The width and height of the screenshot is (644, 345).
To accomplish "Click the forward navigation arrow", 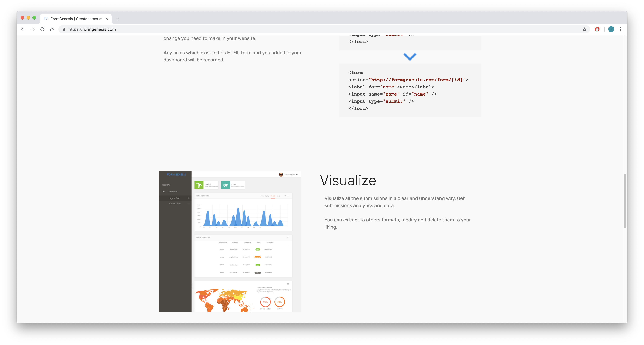I will [x=33, y=29].
